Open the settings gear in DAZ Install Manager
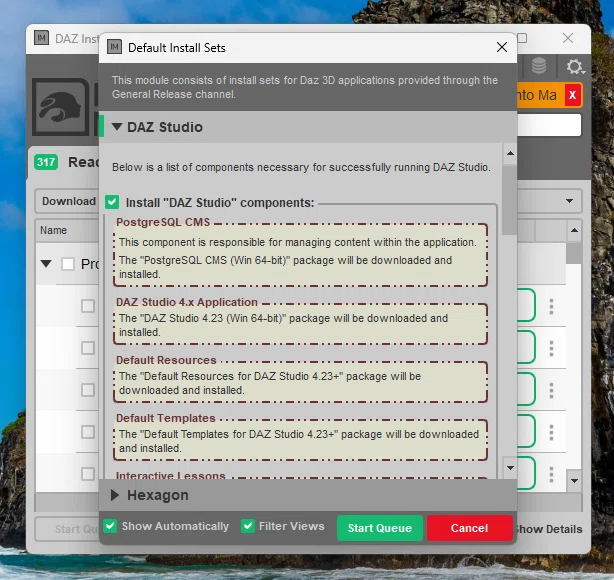Viewport: 614px width, 580px height. (574, 67)
